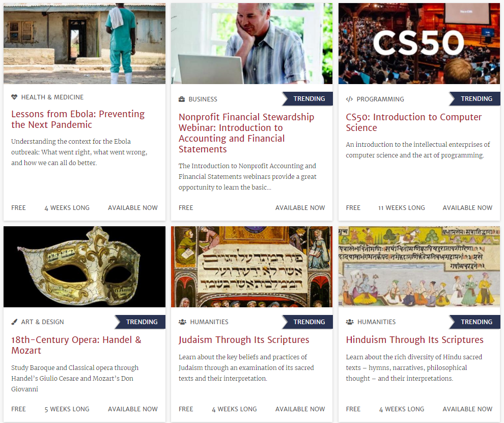Viewport: 504px width, 423px height.
Task: Open Judaism Through Its Scriptures course
Action: pos(244,340)
